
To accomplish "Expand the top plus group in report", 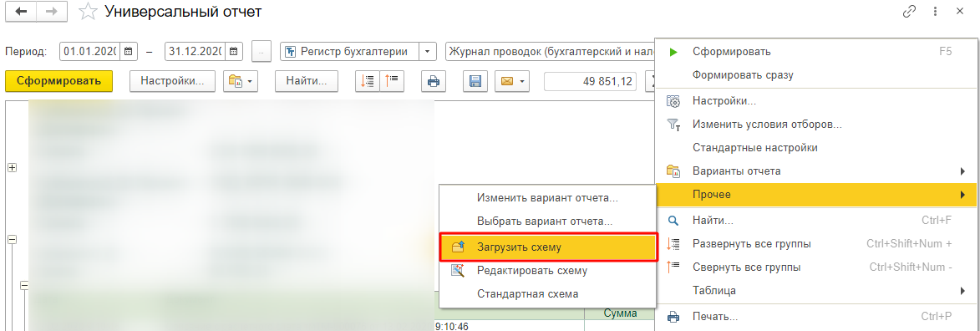I will click(x=11, y=168).
